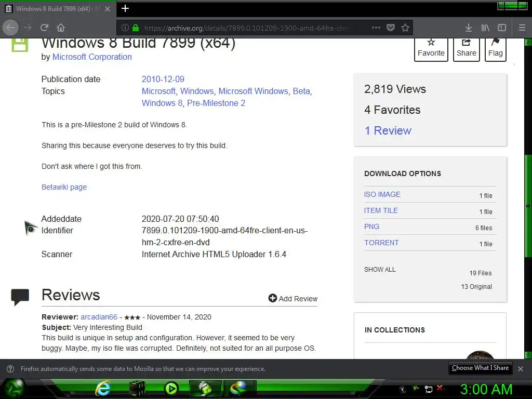Open the Microsoft topic link
532x399 pixels.
tap(158, 91)
